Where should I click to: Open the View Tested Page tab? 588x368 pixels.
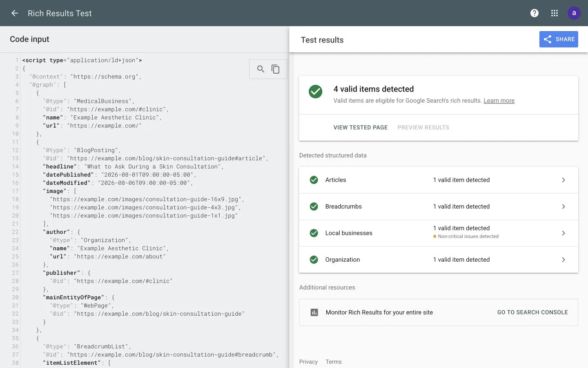tap(361, 128)
